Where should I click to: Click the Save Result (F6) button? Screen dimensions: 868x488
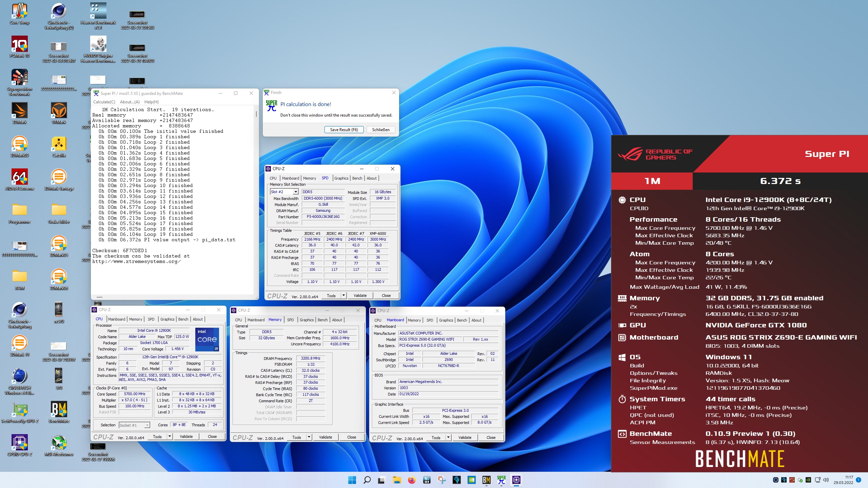point(344,130)
